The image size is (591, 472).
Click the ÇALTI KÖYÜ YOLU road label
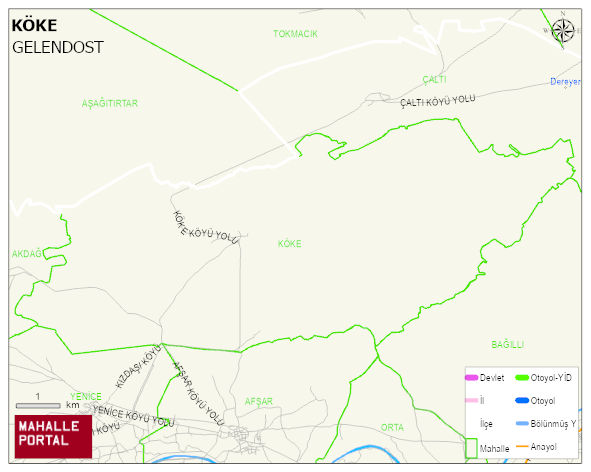point(438,101)
